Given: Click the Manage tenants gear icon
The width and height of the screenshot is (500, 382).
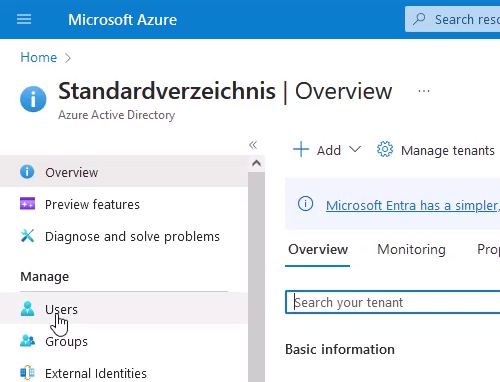Looking at the screenshot, I should point(385,149).
